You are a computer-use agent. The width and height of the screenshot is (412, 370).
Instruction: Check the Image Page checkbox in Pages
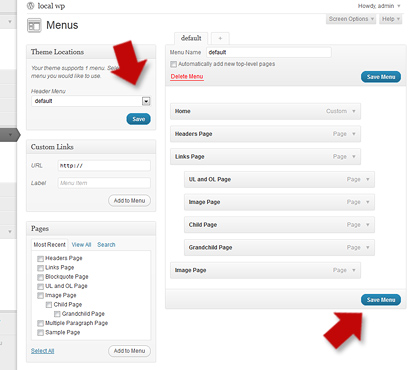coord(40,296)
